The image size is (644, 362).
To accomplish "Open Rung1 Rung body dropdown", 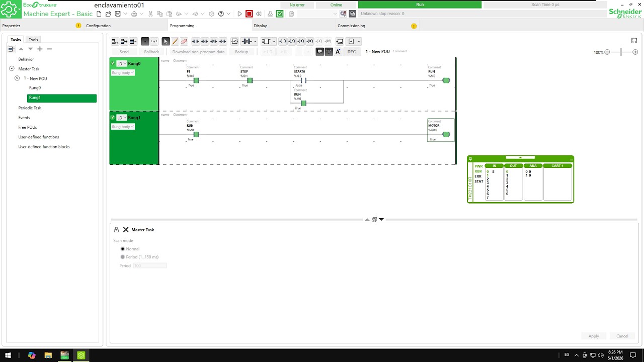I will (123, 127).
